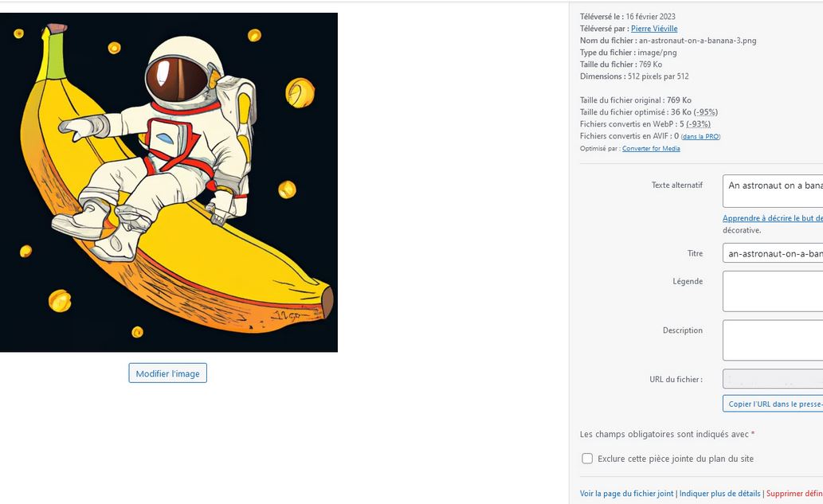Click the red Supprimer définitivement link
The width and height of the screenshot is (823, 504).
[x=794, y=494]
